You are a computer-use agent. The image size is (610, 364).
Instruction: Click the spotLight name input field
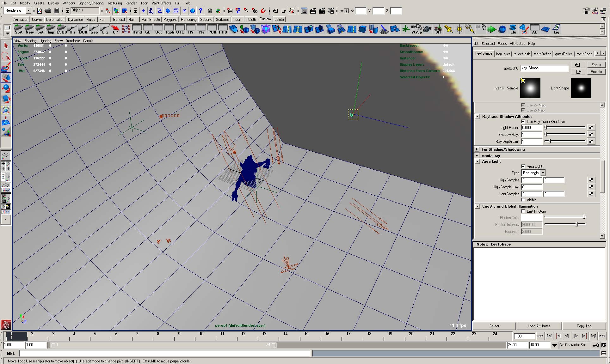pos(545,68)
